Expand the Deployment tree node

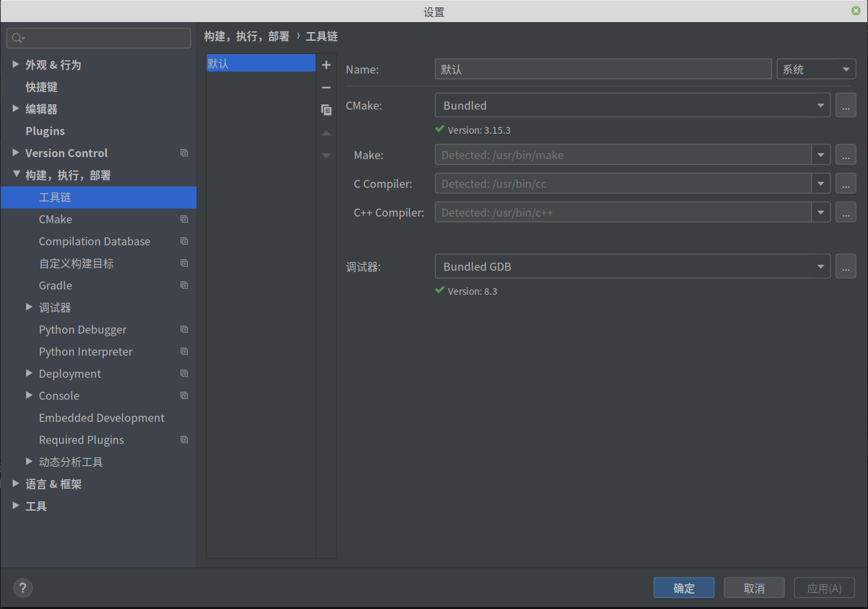click(x=29, y=373)
